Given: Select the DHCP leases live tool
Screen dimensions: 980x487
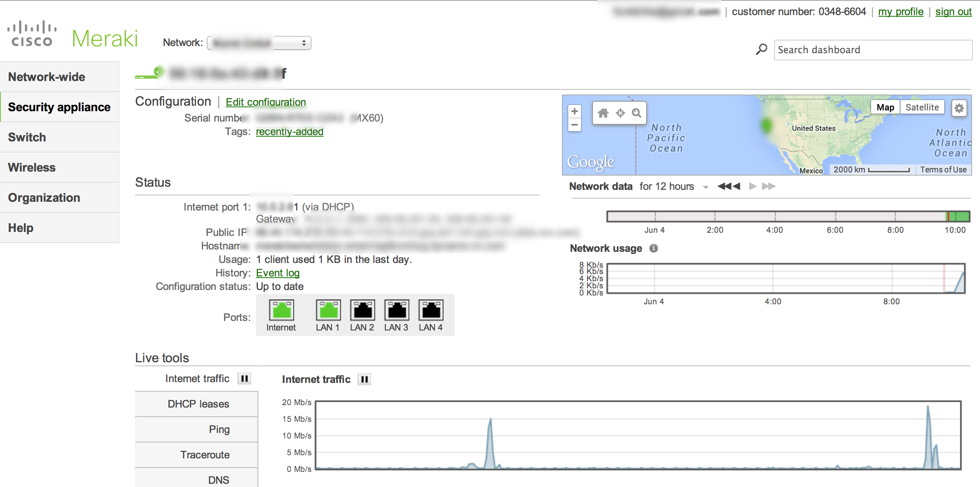Looking at the screenshot, I should 198,404.
